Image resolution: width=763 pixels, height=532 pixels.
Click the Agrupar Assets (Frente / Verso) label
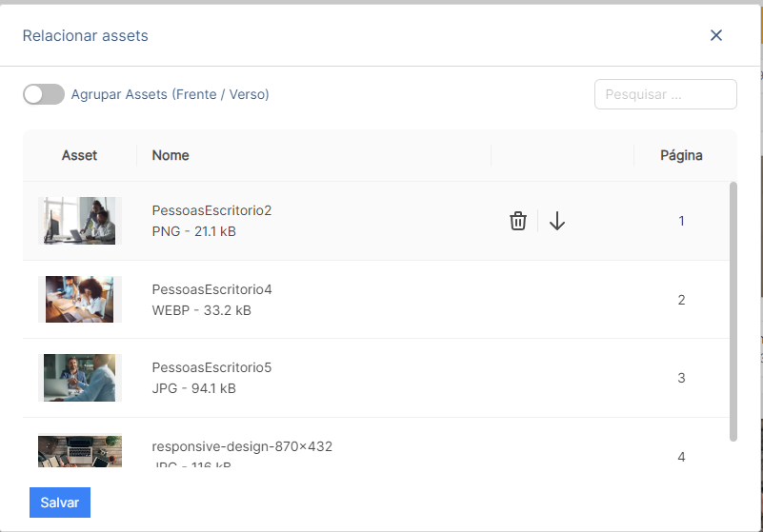click(170, 94)
